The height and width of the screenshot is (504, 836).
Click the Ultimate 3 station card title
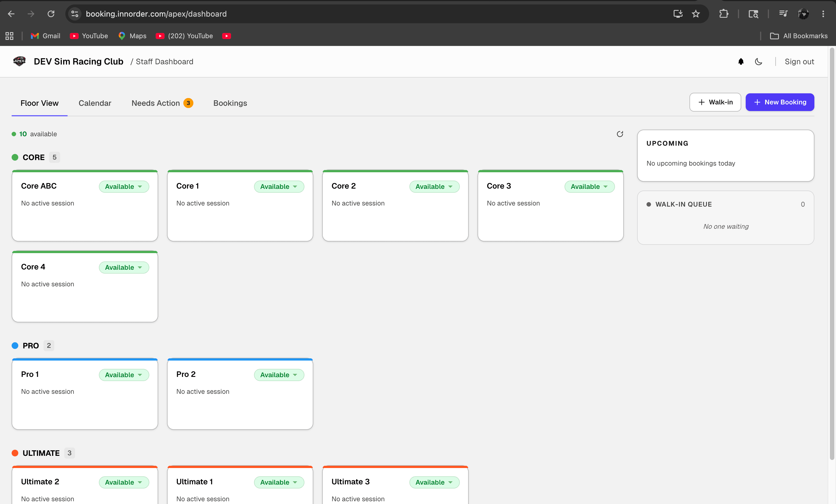350,482
